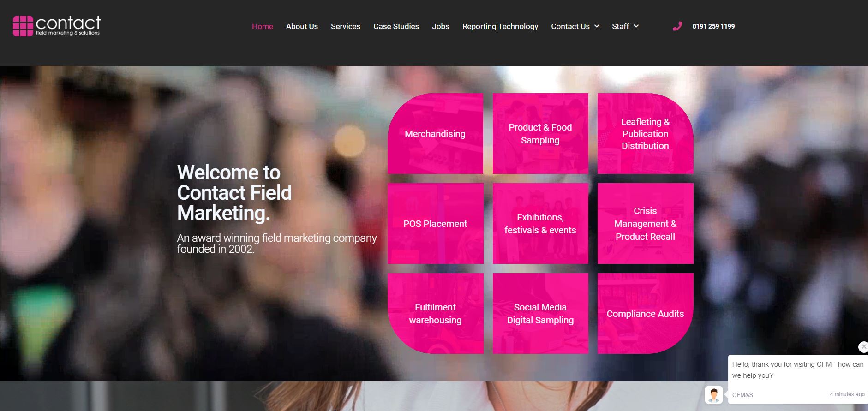Expand the Contact Us dropdown arrow
The height and width of the screenshot is (411, 868).
(x=597, y=26)
